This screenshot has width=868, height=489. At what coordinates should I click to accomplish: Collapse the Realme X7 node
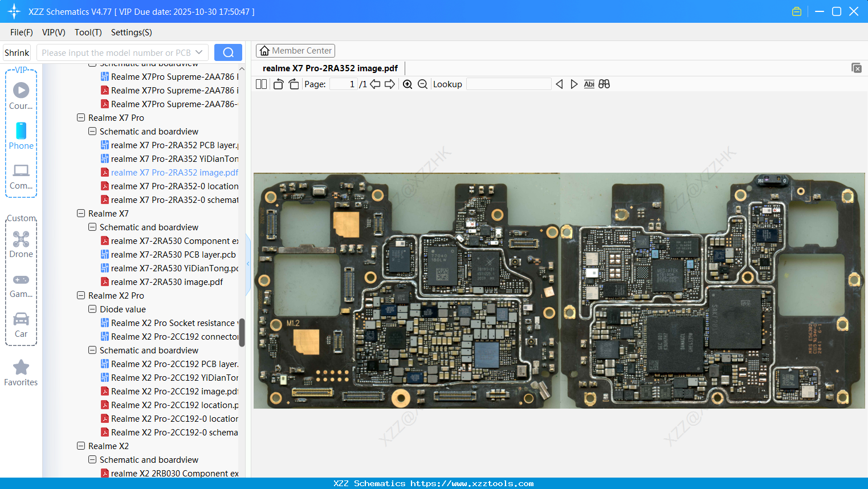(x=81, y=214)
